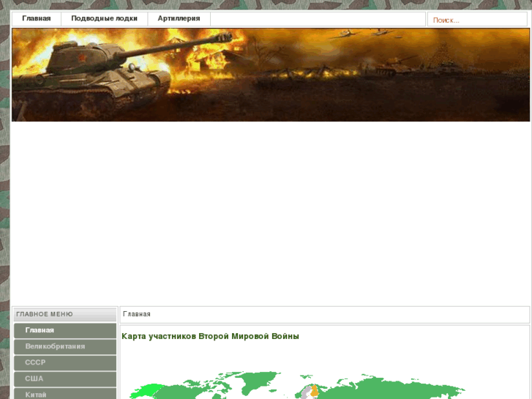Click the Главная breadcrumb text
This screenshot has height=399, width=532.
click(137, 314)
